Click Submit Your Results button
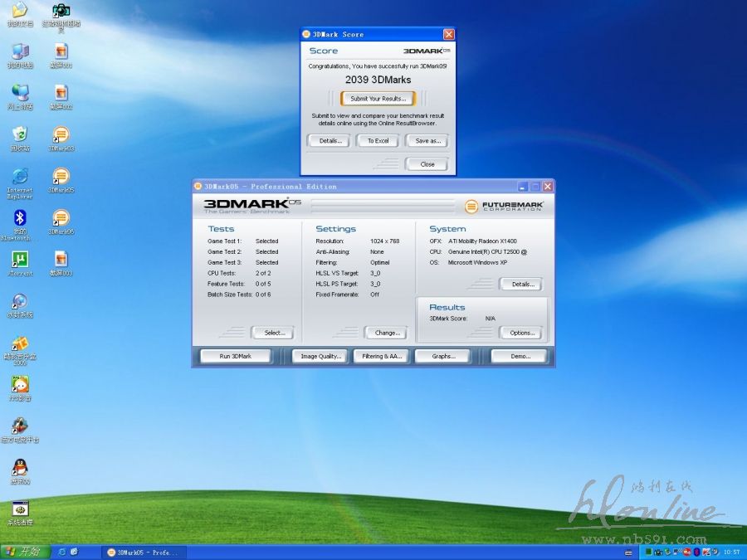 point(378,99)
